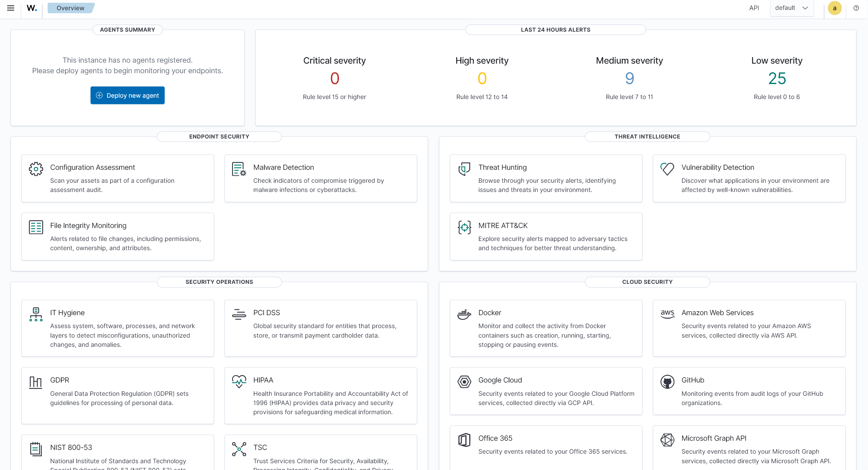Click the GitHub octocat icon

[667, 382]
